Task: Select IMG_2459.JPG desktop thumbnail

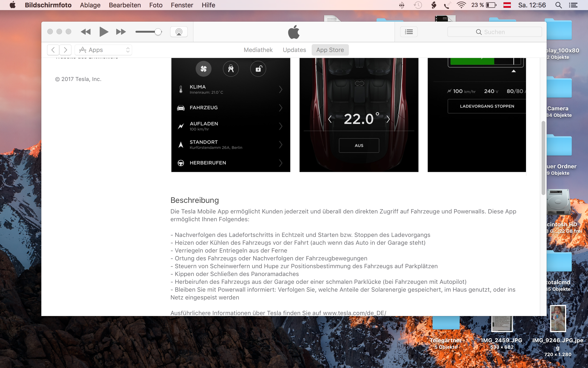Action: pyautogui.click(x=502, y=324)
